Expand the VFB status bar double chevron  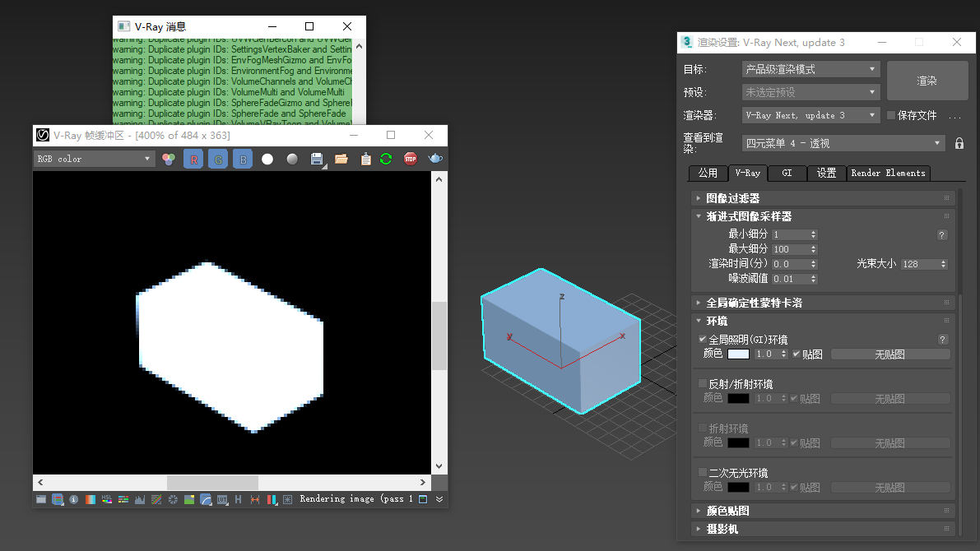439,499
